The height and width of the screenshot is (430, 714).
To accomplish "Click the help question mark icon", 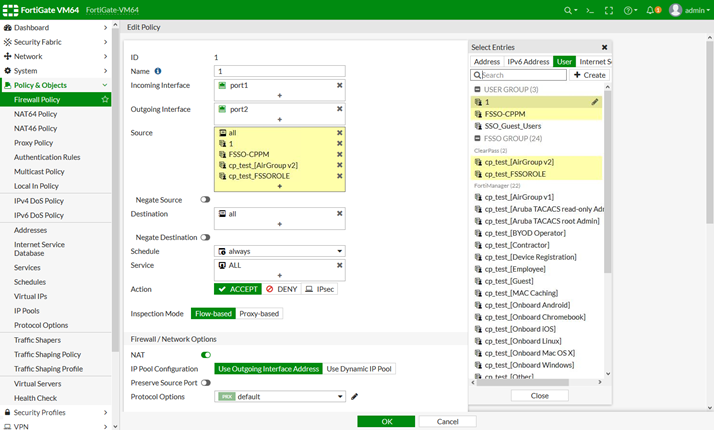I will [630, 10].
